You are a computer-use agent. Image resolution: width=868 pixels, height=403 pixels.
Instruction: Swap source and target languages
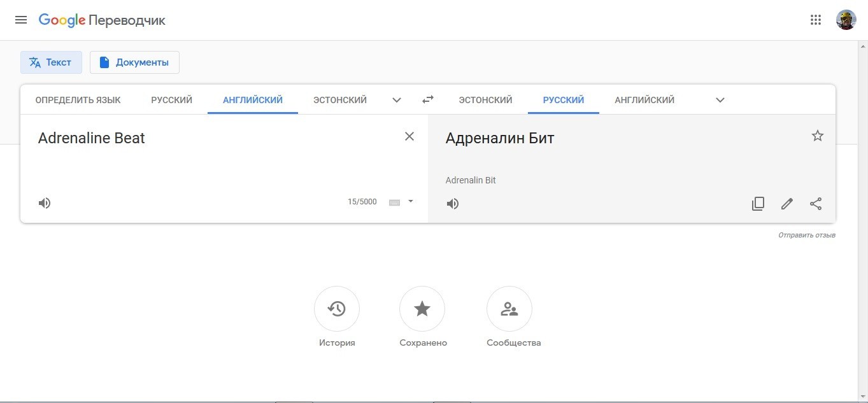click(x=428, y=99)
